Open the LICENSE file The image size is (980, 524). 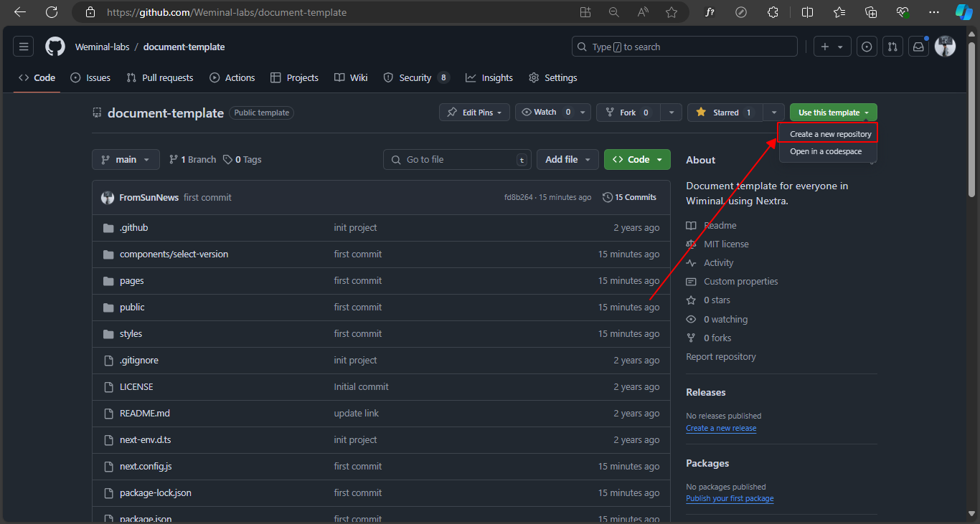click(136, 386)
